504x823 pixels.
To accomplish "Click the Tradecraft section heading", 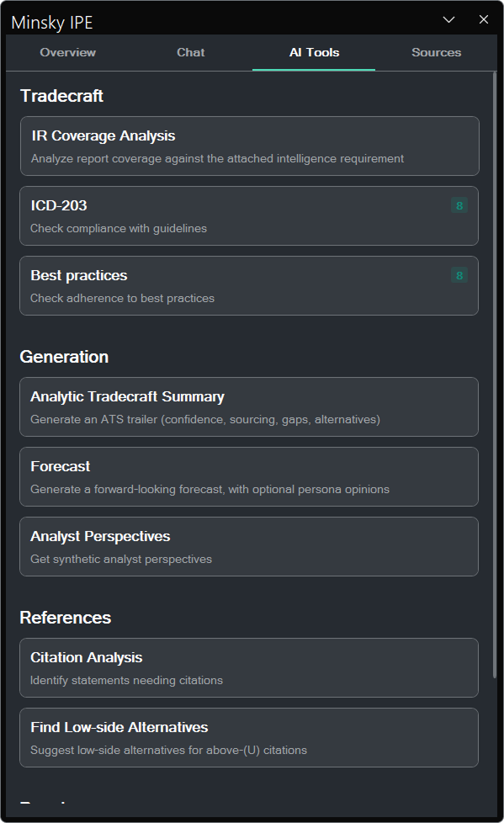I will 61,96.
